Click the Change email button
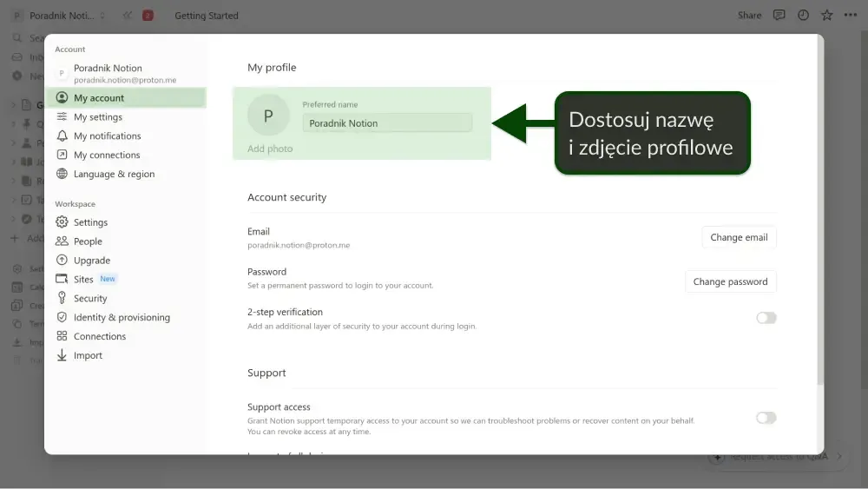 (x=739, y=237)
